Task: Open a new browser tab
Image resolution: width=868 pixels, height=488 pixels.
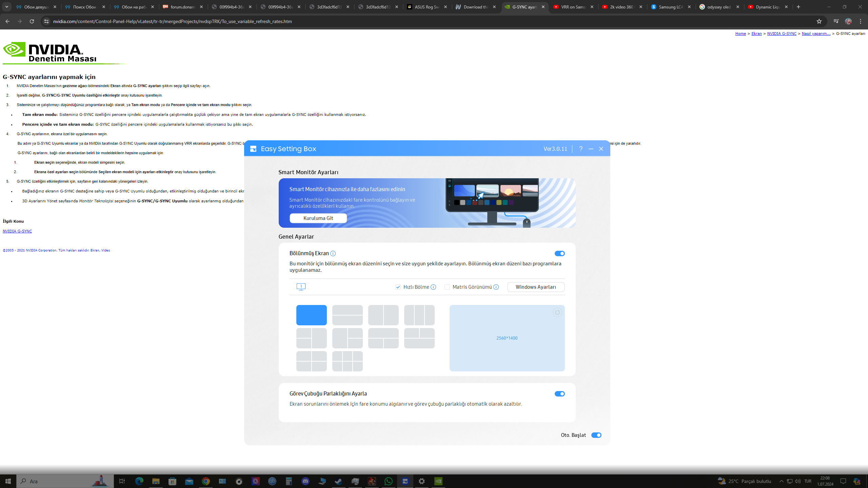Action: point(798,7)
